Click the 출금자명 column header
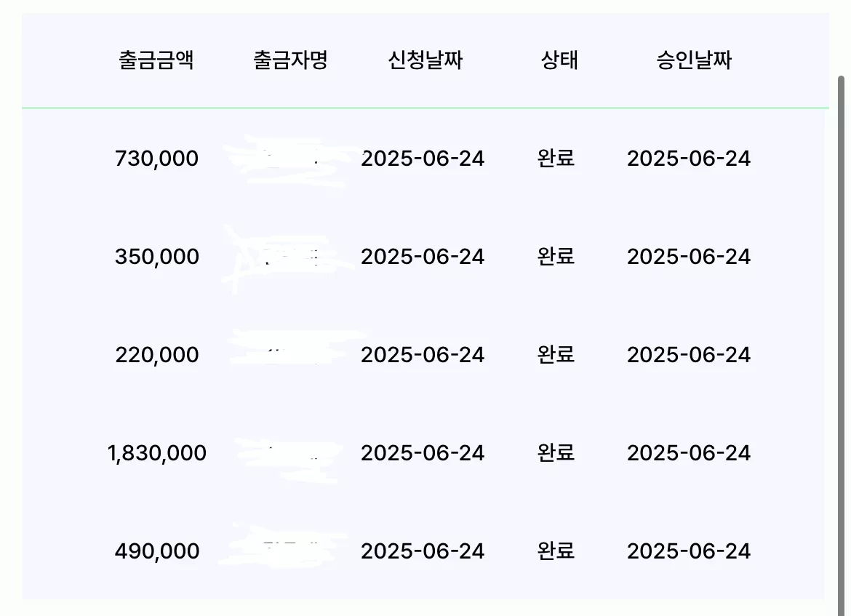 pyautogui.click(x=290, y=60)
